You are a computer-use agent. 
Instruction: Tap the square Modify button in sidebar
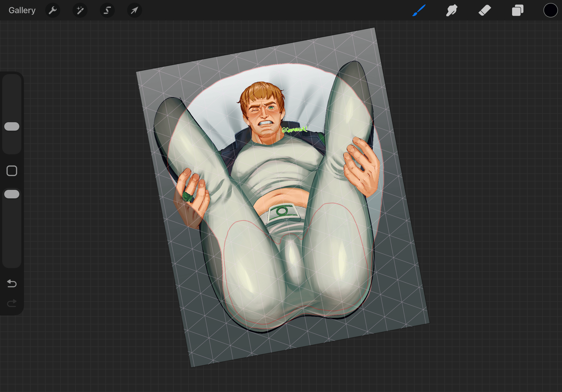tap(12, 170)
